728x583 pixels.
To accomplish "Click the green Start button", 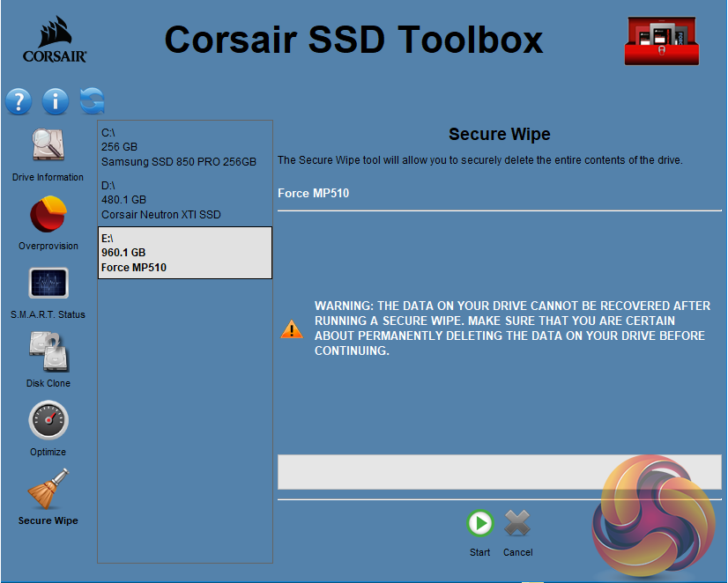I will [480, 524].
